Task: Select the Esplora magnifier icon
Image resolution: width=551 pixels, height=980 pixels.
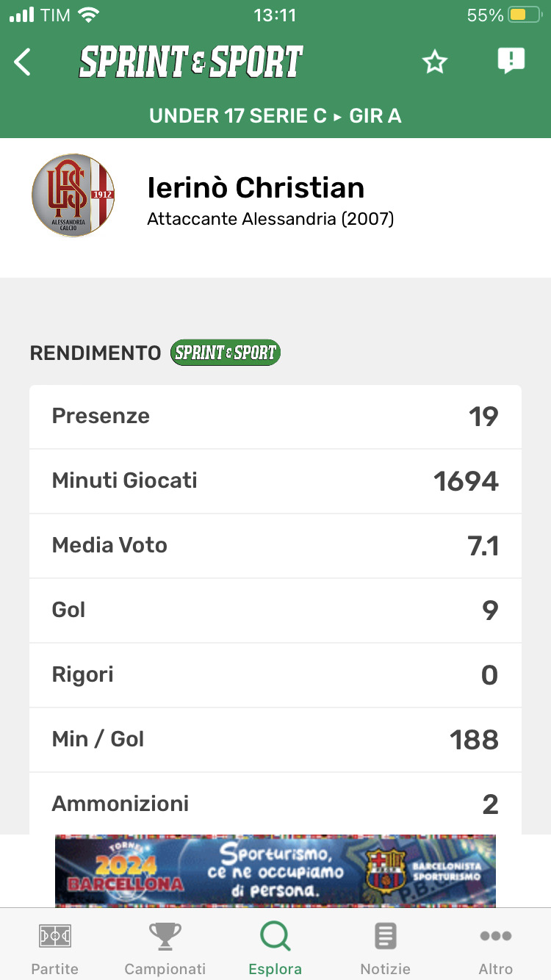Action: click(x=275, y=936)
